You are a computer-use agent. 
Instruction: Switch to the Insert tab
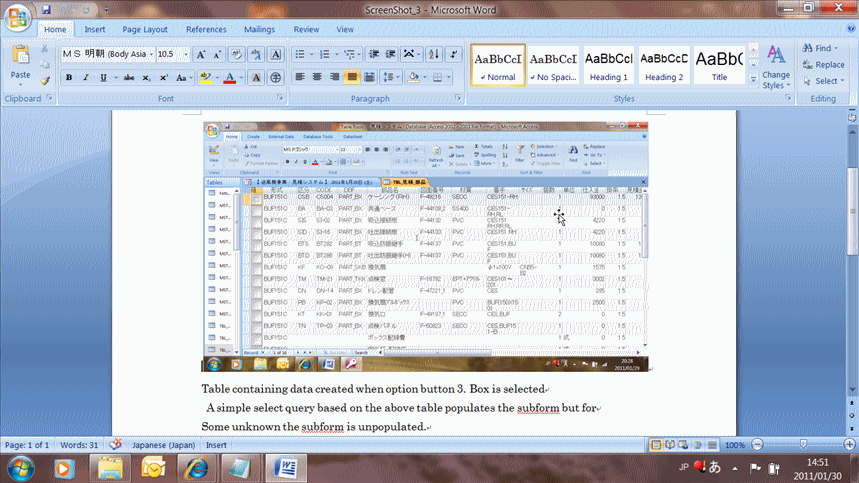[95, 30]
